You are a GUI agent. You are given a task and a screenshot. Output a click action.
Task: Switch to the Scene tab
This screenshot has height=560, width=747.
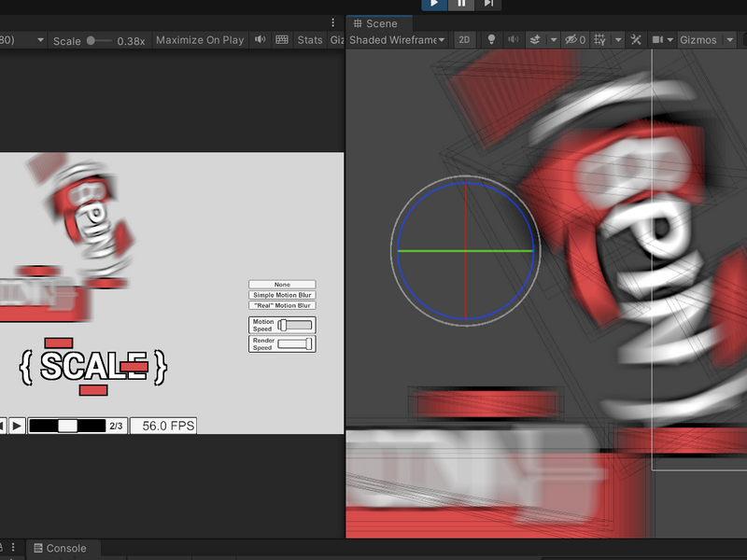click(379, 24)
